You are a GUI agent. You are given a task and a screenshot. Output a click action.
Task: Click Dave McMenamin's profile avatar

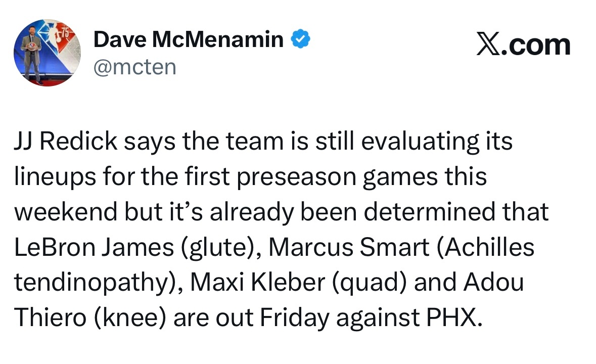(x=47, y=53)
